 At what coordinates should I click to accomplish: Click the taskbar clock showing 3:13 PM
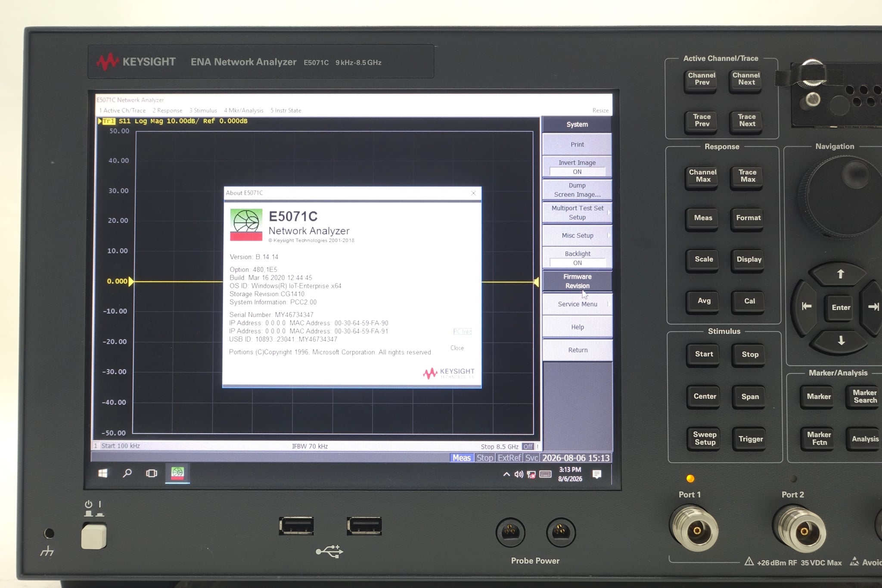tap(570, 474)
